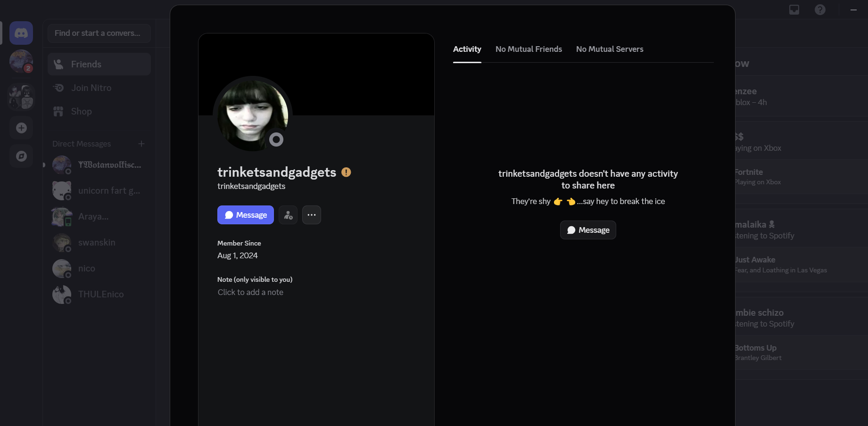Open DM with unicorn fart g... avatar

[62, 191]
